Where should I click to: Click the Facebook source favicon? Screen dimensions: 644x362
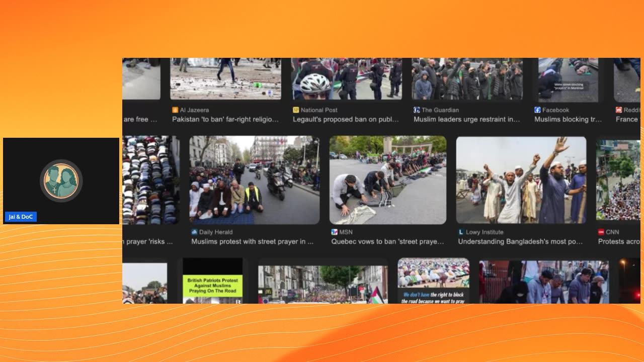pos(537,110)
